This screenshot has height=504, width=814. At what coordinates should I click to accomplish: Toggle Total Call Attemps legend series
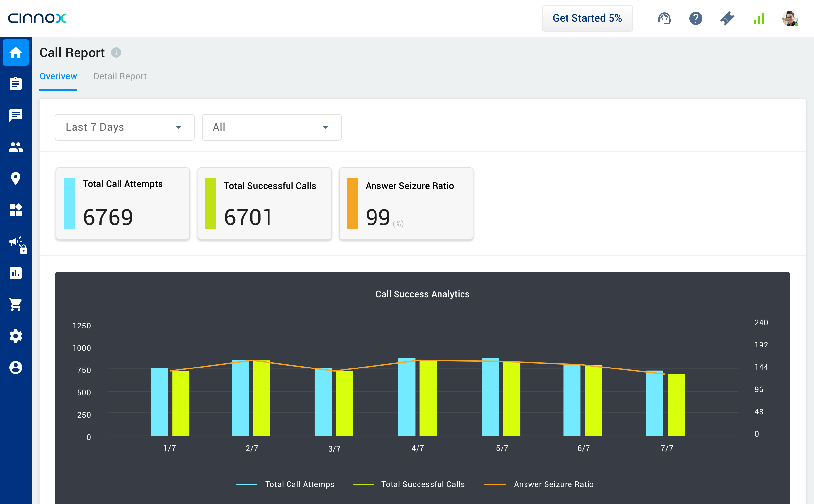click(x=299, y=484)
